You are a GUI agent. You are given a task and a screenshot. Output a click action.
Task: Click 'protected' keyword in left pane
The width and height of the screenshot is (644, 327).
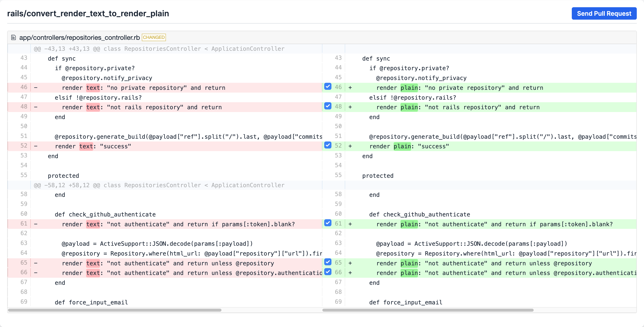[64, 176]
